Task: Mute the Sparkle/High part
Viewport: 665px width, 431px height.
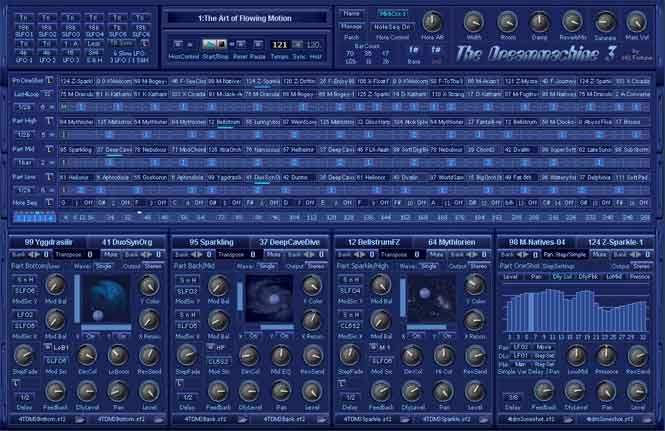Action: pyautogui.click(x=436, y=255)
